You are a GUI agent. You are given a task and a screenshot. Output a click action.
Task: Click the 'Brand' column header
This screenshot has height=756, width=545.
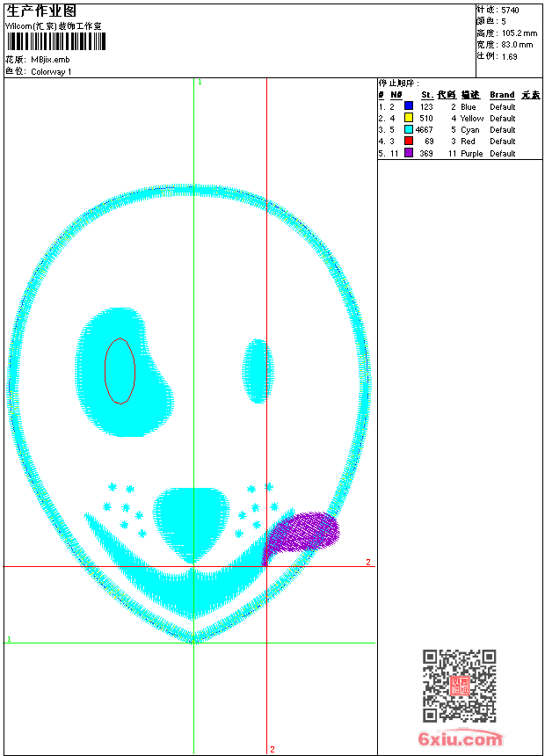pyautogui.click(x=502, y=95)
